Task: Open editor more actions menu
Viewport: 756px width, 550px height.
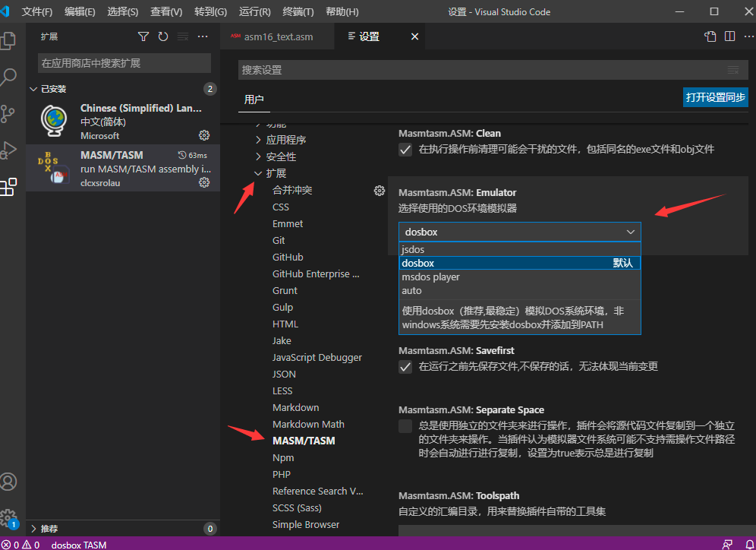Action: point(749,36)
